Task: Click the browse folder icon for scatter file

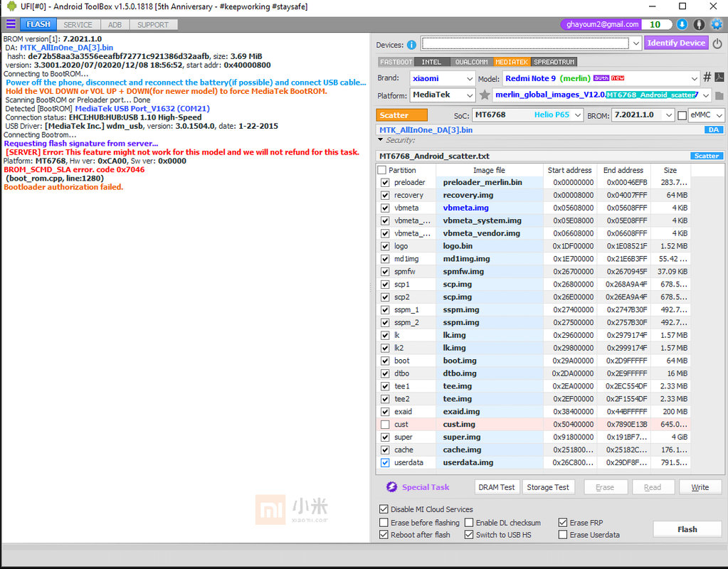Action: point(719,95)
